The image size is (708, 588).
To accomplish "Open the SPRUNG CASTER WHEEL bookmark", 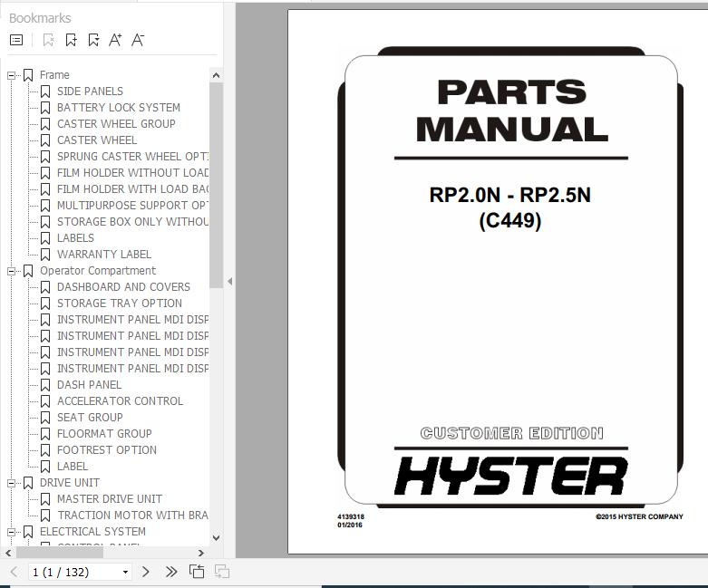I will pyautogui.click(x=132, y=157).
